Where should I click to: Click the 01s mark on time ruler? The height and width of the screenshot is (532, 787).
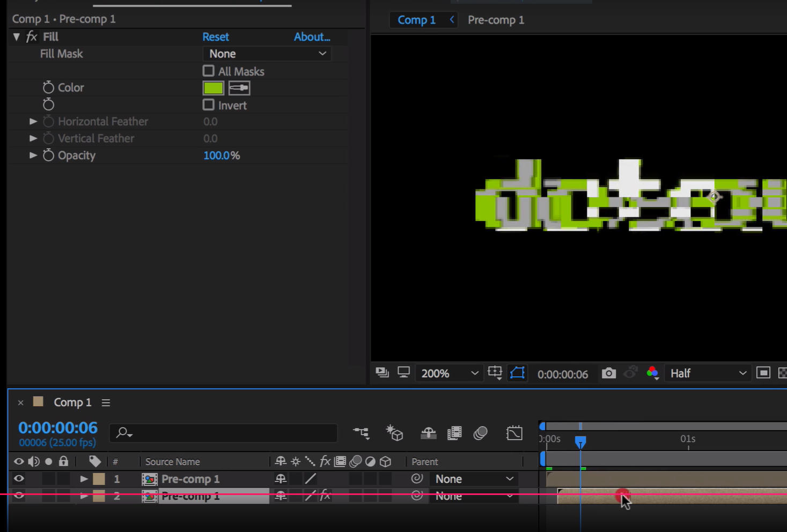[x=688, y=439]
